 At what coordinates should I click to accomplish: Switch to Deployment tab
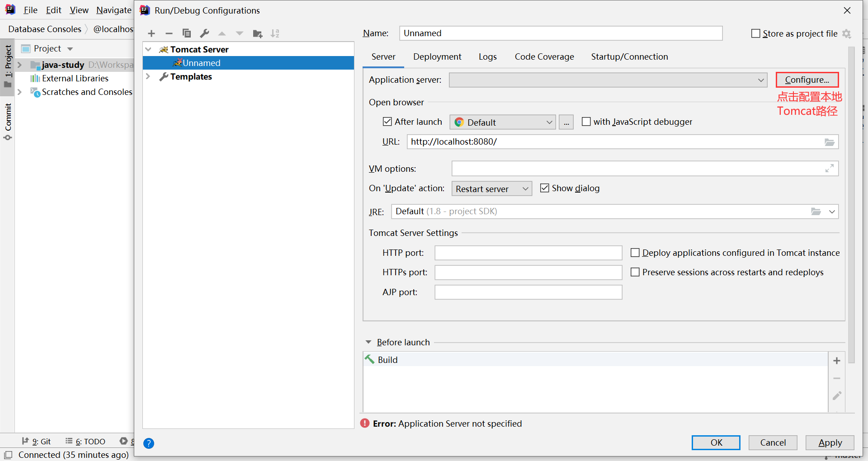[x=437, y=56]
